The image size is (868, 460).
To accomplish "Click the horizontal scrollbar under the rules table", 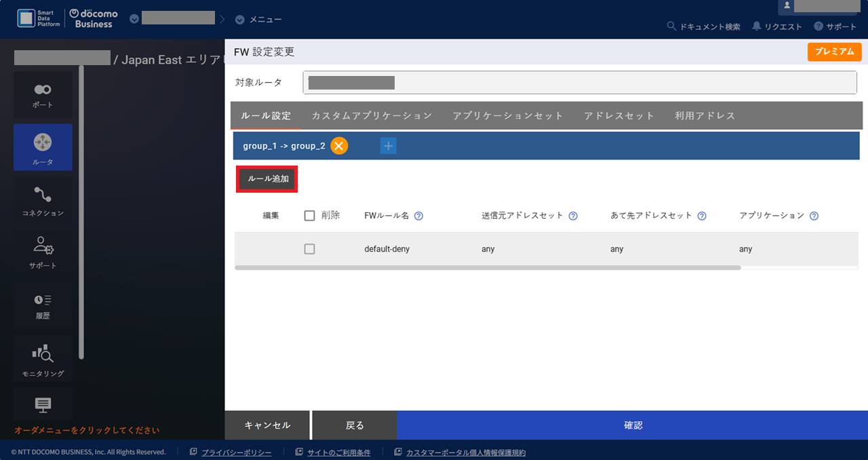I will tap(488, 268).
